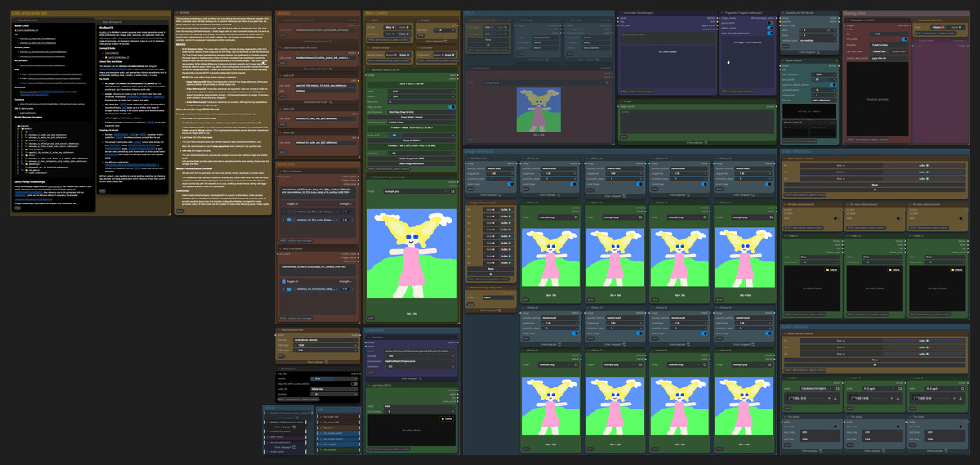Click scale_mult value field in Resolution Selector
980x465 pixels.
click(421, 135)
